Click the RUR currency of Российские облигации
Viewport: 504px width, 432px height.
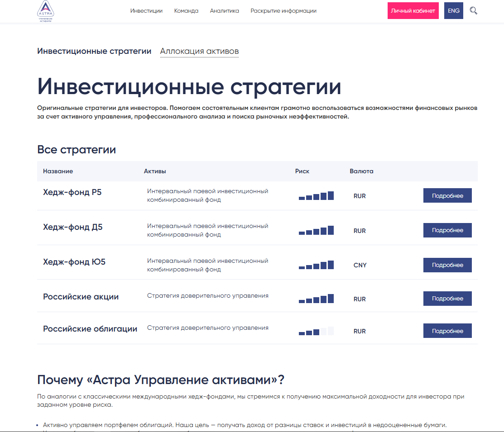click(360, 331)
